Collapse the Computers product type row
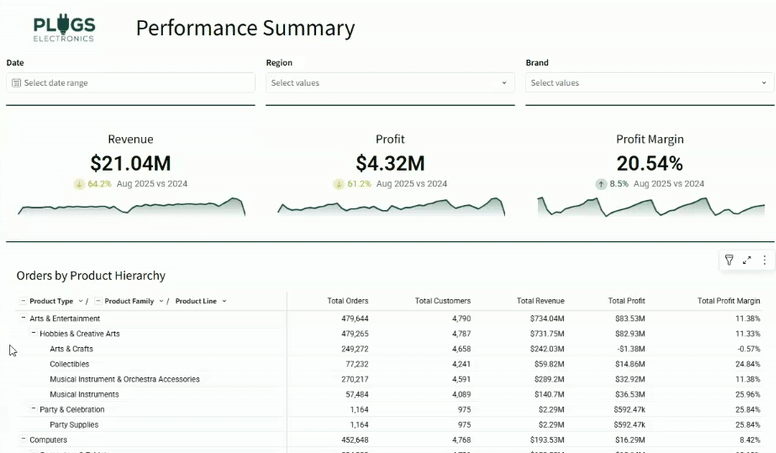Viewport: 776px width, 453px height. coord(23,439)
